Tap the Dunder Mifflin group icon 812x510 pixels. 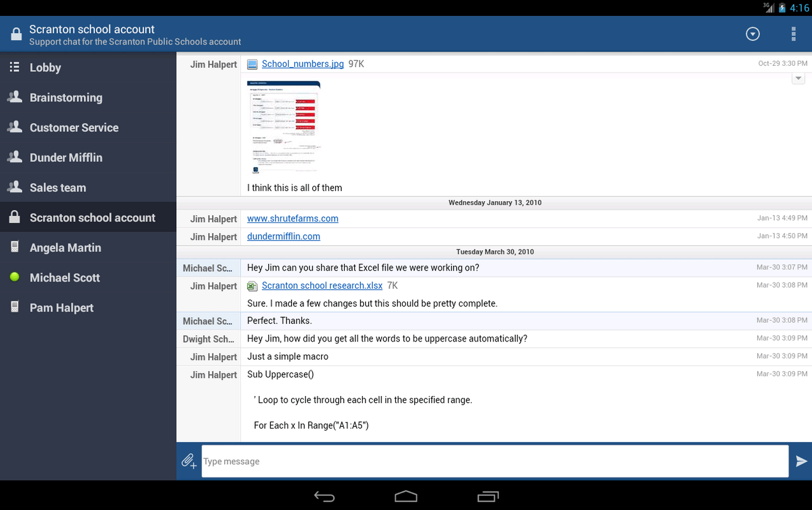[x=15, y=157]
